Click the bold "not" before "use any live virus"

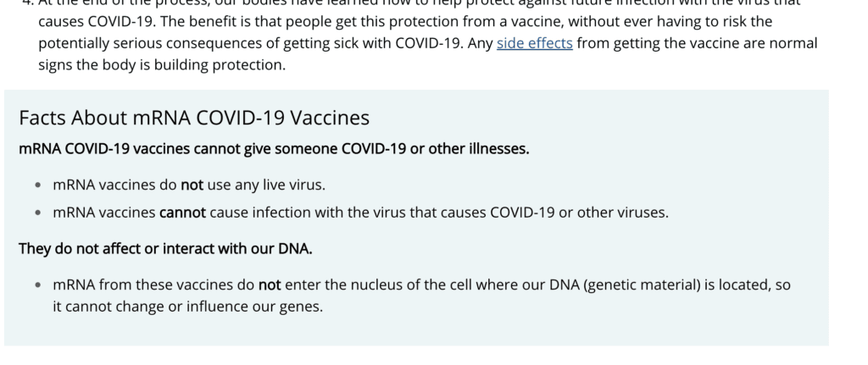tap(192, 185)
